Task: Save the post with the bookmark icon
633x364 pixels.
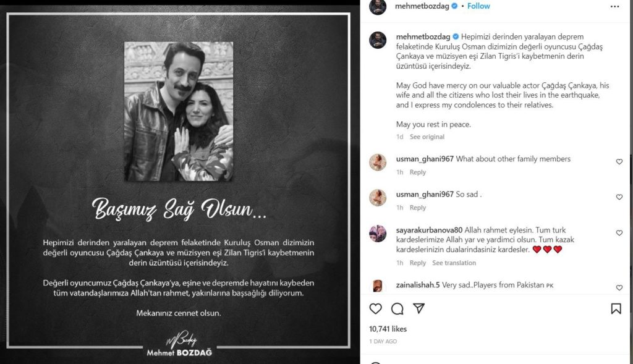Action: (x=616, y=309)
